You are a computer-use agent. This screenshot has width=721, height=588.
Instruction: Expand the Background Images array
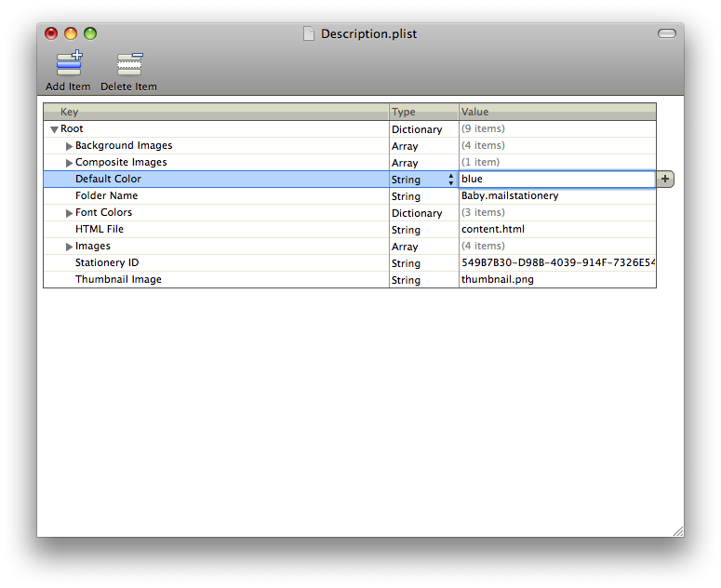tap(69, 146)
